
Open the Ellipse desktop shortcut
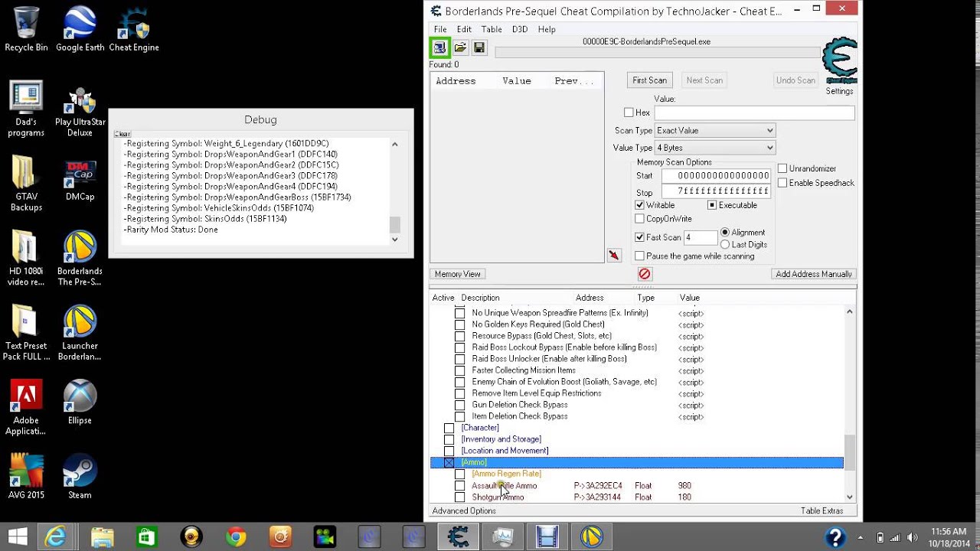[x=80, y=403]
